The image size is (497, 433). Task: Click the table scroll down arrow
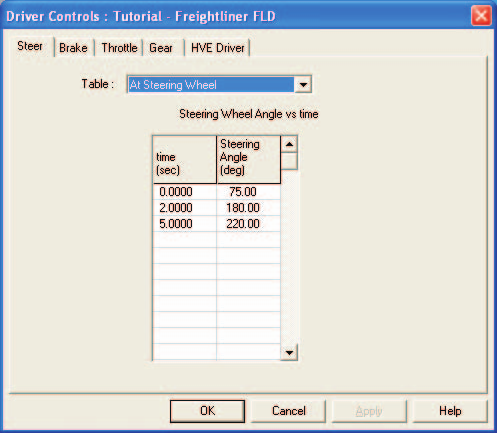[289, 352]
